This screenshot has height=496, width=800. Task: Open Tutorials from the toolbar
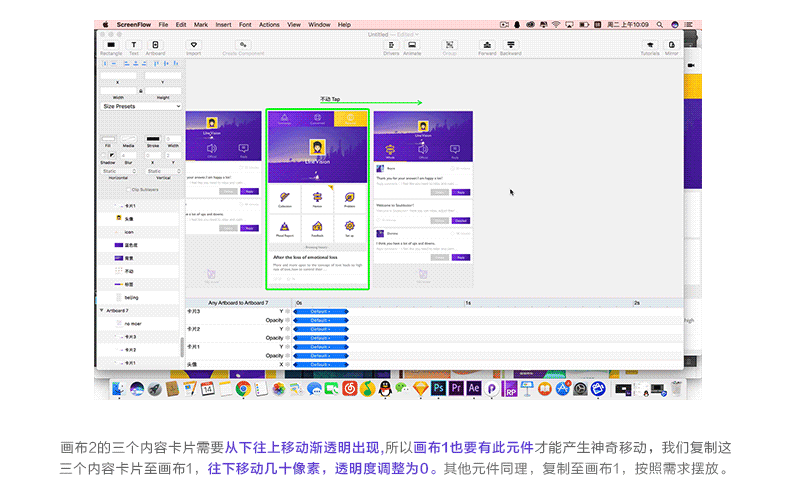[x=649, y=45]
